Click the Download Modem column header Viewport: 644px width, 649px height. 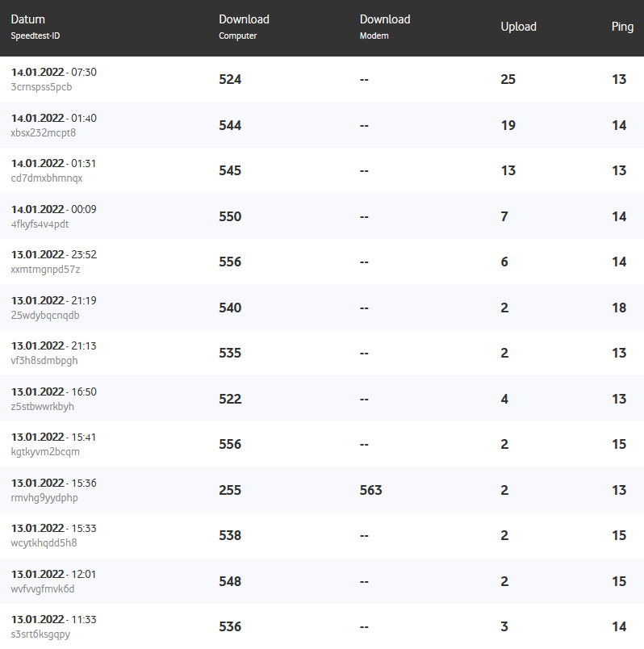[x=385, y=19]
